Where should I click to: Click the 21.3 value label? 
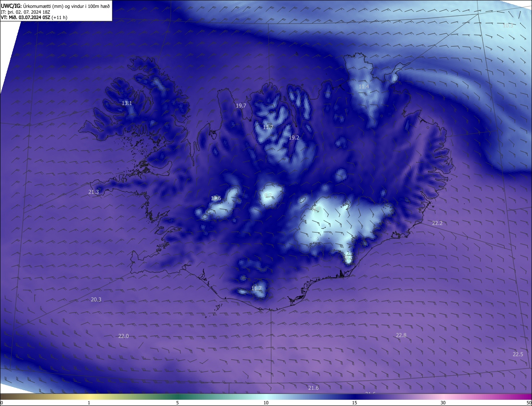coord(94,192)
